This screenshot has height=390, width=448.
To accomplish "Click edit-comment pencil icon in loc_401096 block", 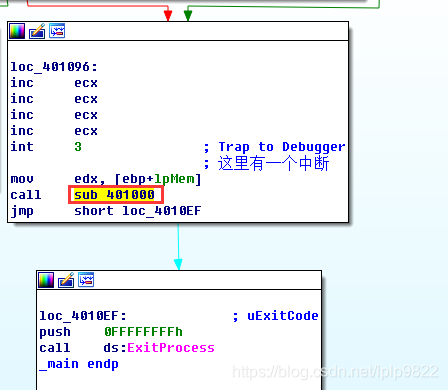I will pos(37,31).
